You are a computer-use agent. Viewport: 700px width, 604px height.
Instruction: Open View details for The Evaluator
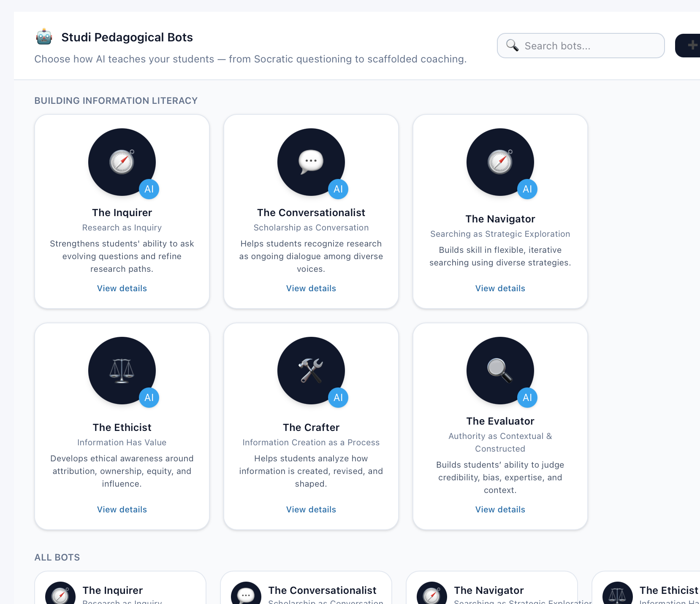tap(500, 509)
